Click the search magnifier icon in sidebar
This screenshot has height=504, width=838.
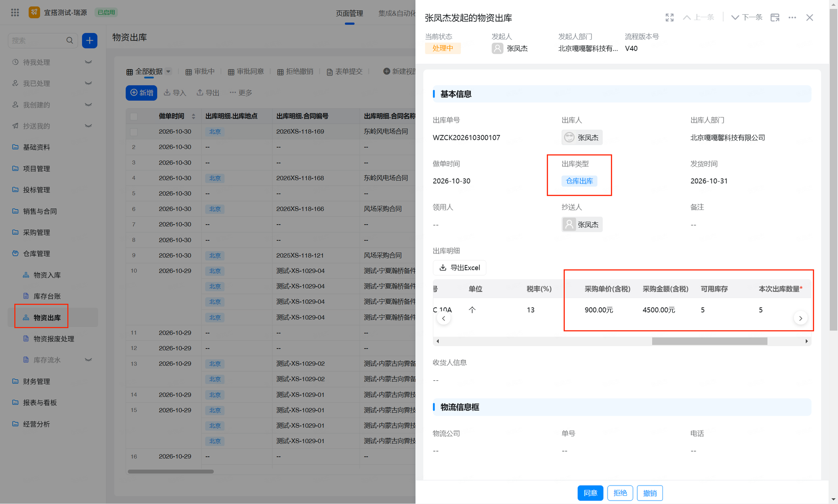pos(70,41)
